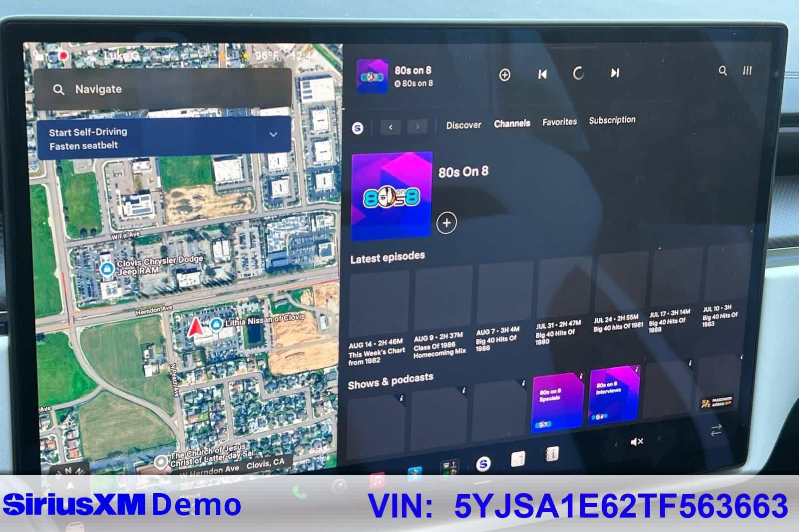The width and height of the screenshot is (799, 532).
Task: Tap 80s on 8 now-playing title
Action: 413,70
